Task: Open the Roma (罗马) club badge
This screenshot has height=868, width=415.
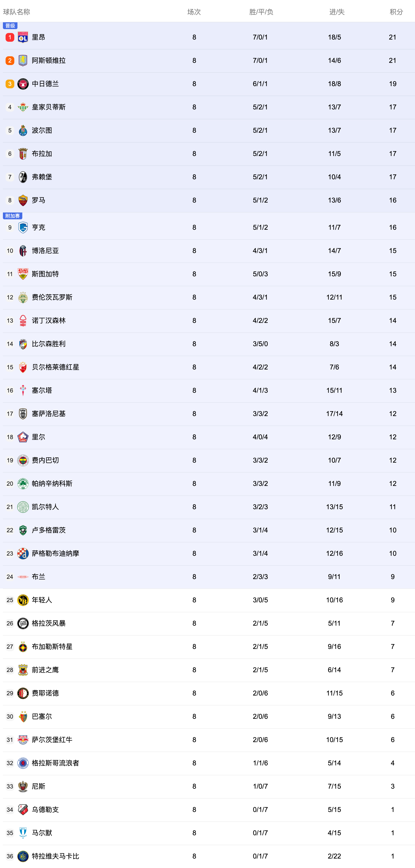Action: (x=23, y=200)
